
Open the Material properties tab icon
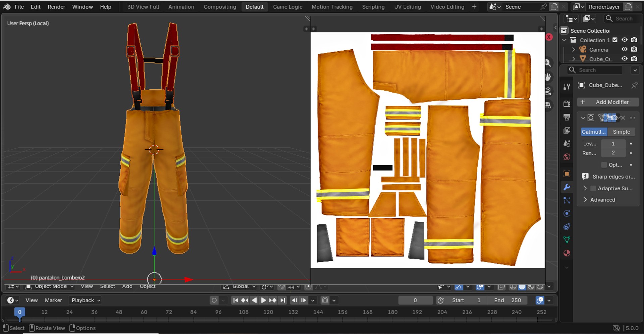567,253
